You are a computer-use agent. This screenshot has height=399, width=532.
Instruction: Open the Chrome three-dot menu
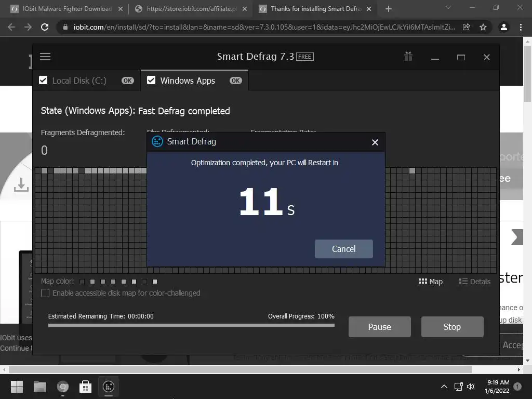click(x=521, y=27)
